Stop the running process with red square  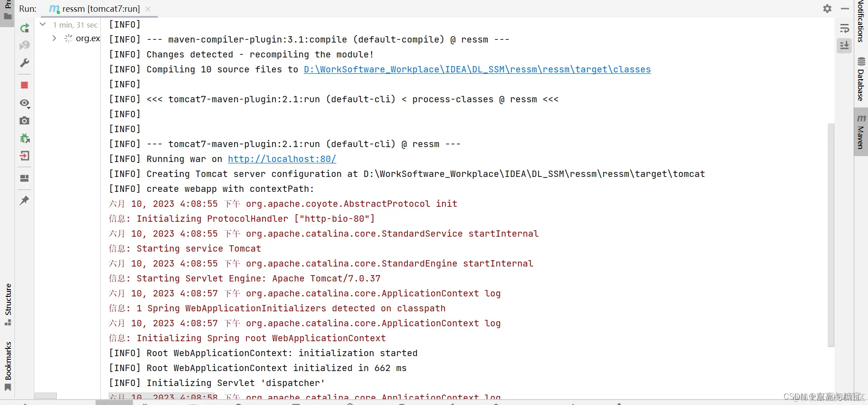(x=24, y=85)
